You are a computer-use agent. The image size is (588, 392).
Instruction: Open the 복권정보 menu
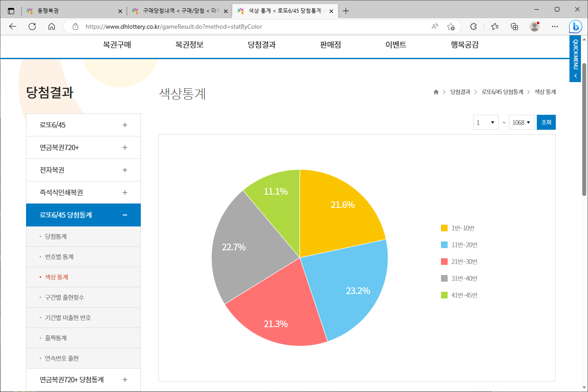point(189,45)
